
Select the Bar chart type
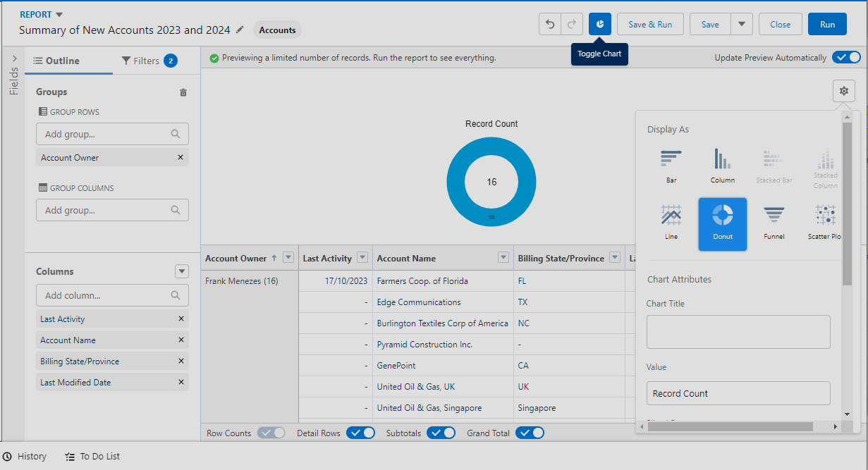pos(671,166)
